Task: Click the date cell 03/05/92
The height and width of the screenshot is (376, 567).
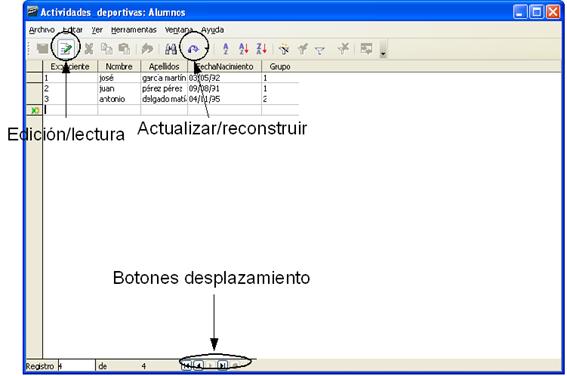Action: (225, 78)
